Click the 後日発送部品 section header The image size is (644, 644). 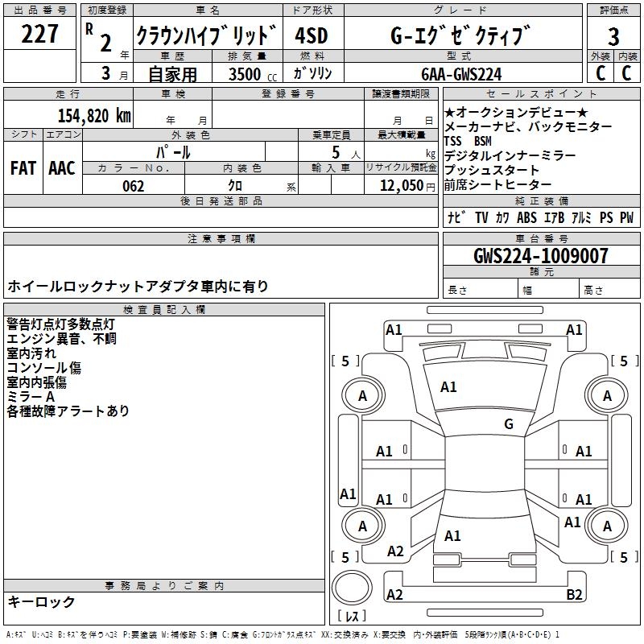221,200
